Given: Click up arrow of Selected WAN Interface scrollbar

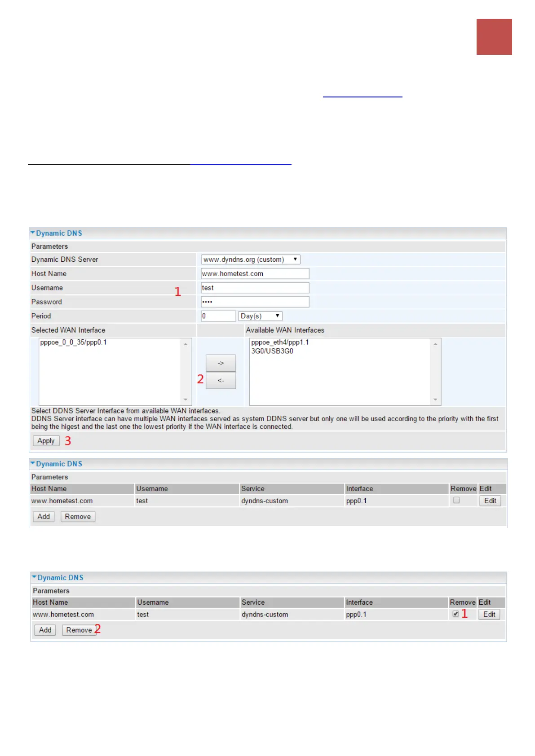Looking at the screenshot, I should pyautogui.click(x=186, y=344).
